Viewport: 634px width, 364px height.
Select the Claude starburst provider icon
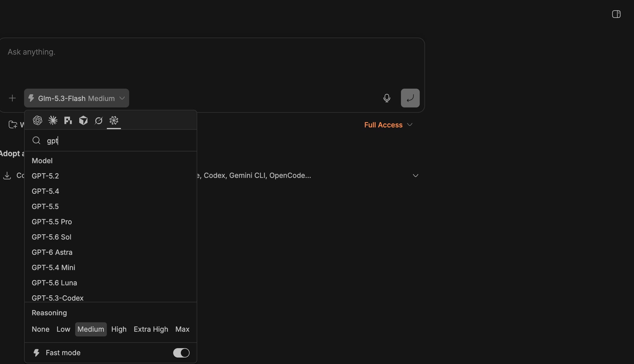pyautogui.click(x=53, y=120)
